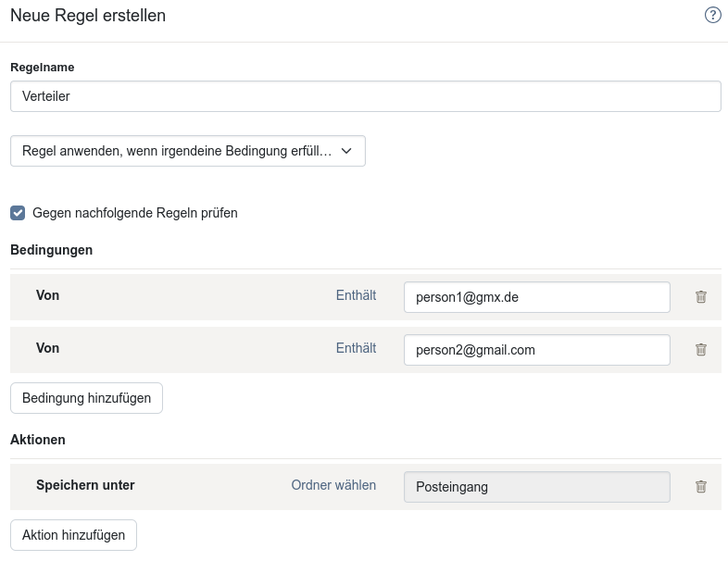Click the Speichern unter action label
The height and width of the screenshot is (561, 728).
(85, 486)
